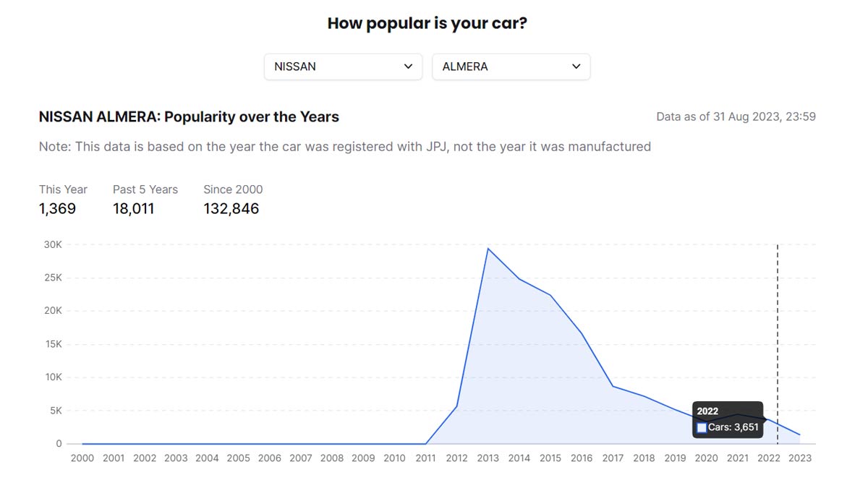Click the 2022 tooltip box

coord(727,419)
